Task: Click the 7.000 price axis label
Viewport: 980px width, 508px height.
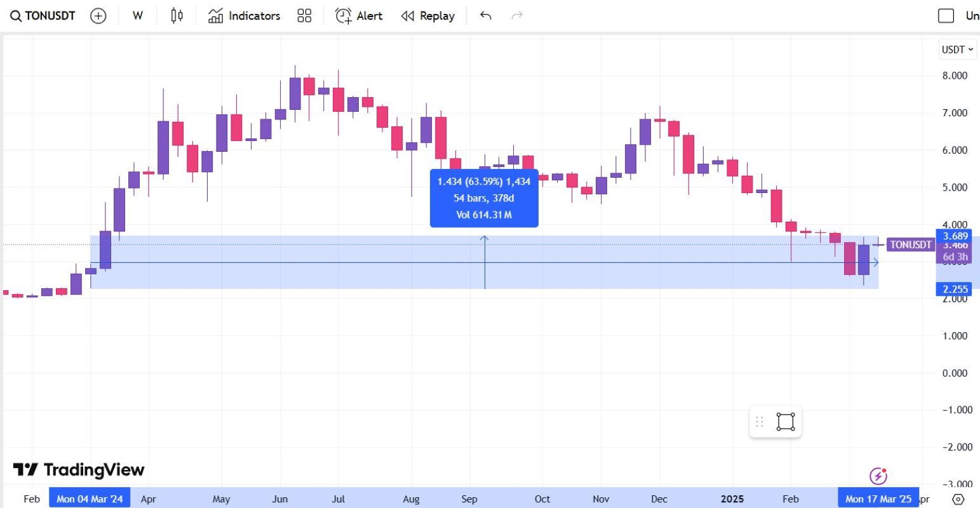Action: (x=955, y=113)
